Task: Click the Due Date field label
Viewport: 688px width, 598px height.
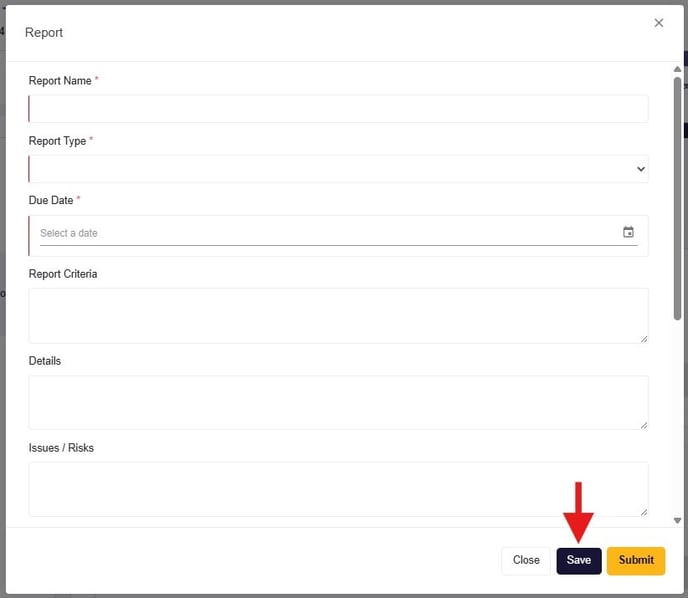Action: tap(51, 200)
